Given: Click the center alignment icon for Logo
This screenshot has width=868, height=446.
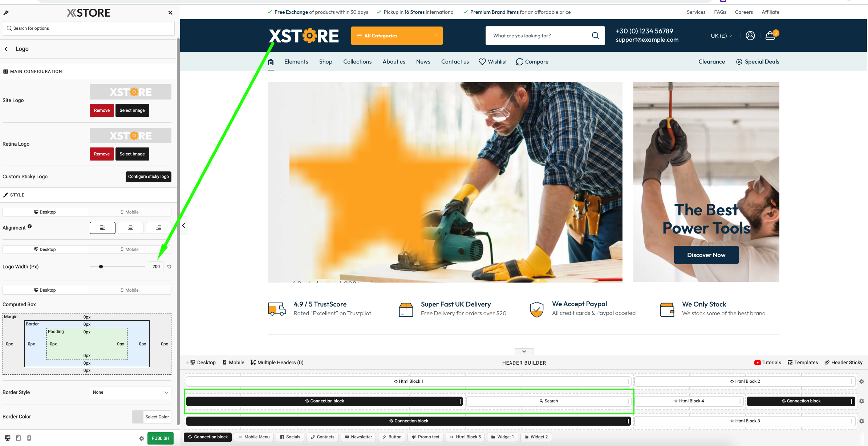Looking at the screenshot, I should click(x=130, y=228).
